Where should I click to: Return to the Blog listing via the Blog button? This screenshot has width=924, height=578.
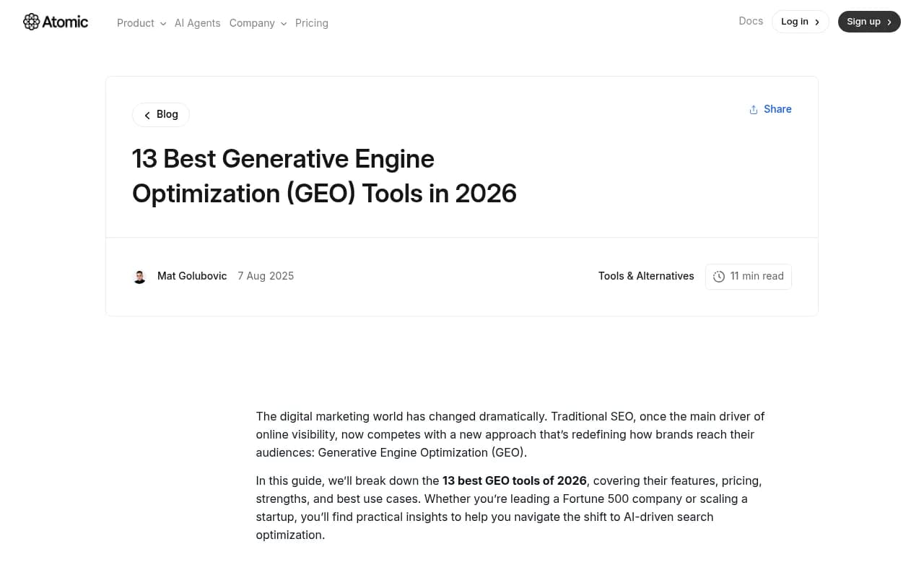pyautogui.click(x=160, y=114)
